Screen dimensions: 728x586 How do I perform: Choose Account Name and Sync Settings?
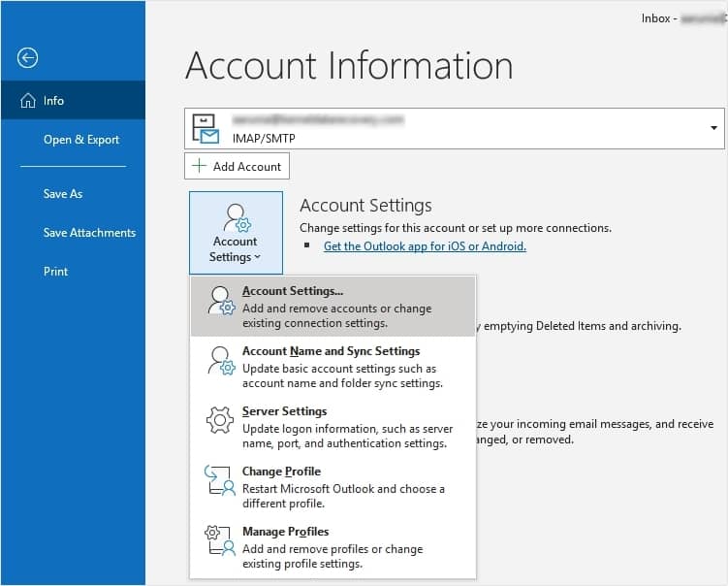pos(332,367)
